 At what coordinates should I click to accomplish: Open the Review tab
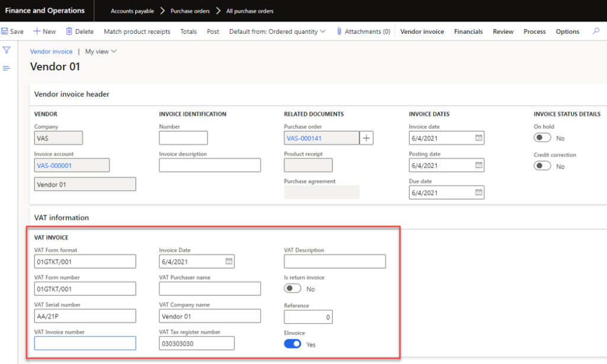coord(503,31)
